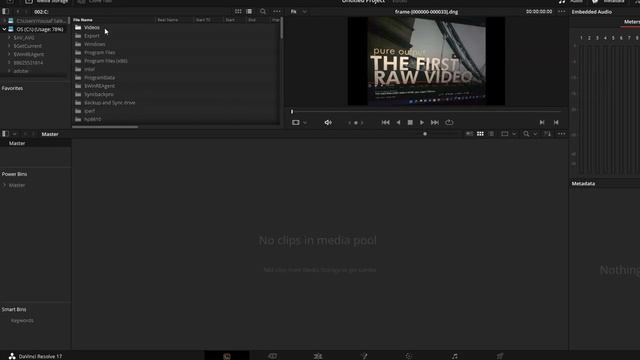This screenshot has width=640, height=360.
Task: Expand the $AV_AVG folder
Action: pyautogui.click(x=9, y=38)
